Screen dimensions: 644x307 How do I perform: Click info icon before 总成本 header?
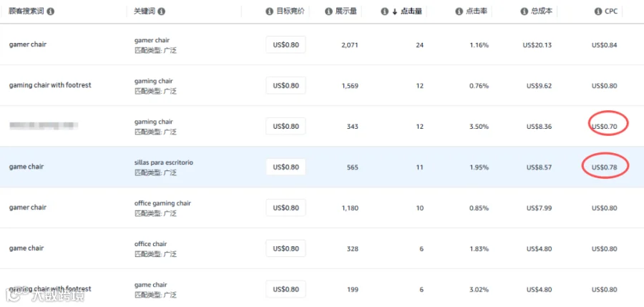(524, 11)
